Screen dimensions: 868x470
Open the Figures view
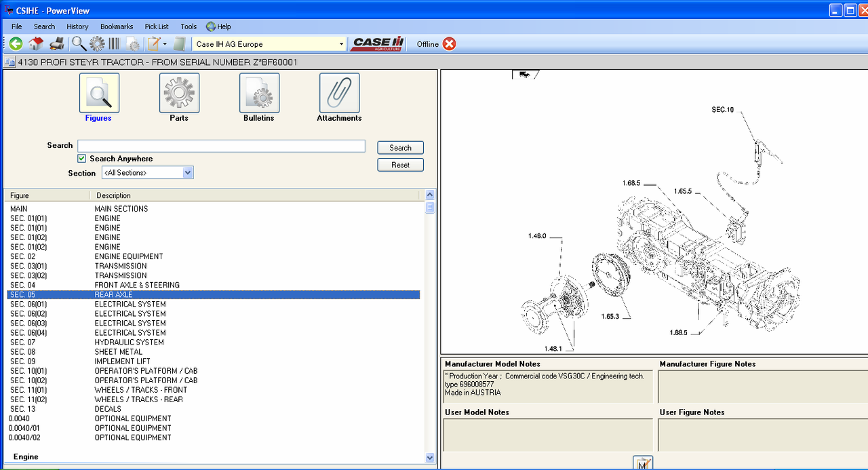point(99,93)
